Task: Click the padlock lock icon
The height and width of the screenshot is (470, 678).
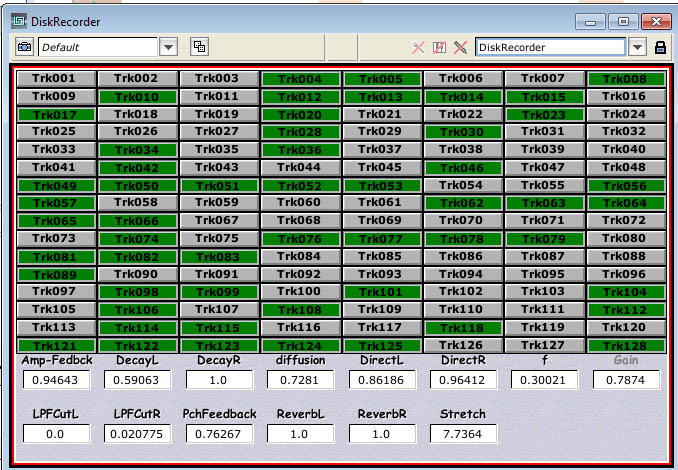Action: (x=660, y=47)
